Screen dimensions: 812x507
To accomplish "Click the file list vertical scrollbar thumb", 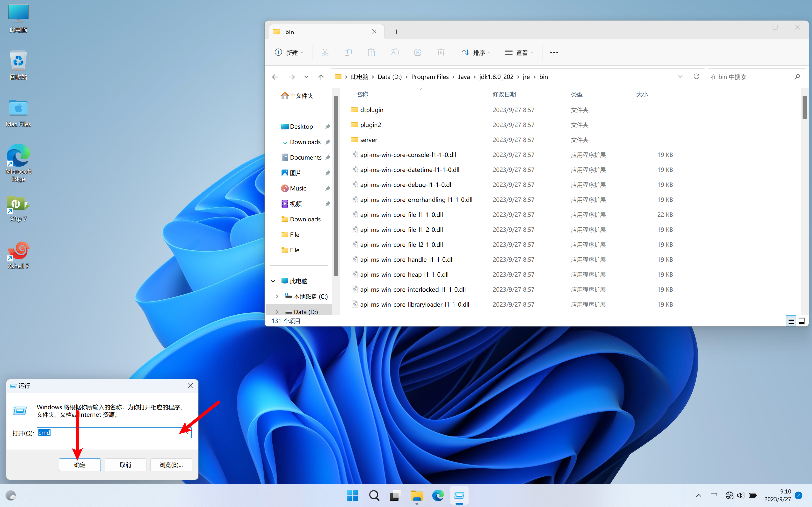I will pyautogui.click(x=805, y=107).
